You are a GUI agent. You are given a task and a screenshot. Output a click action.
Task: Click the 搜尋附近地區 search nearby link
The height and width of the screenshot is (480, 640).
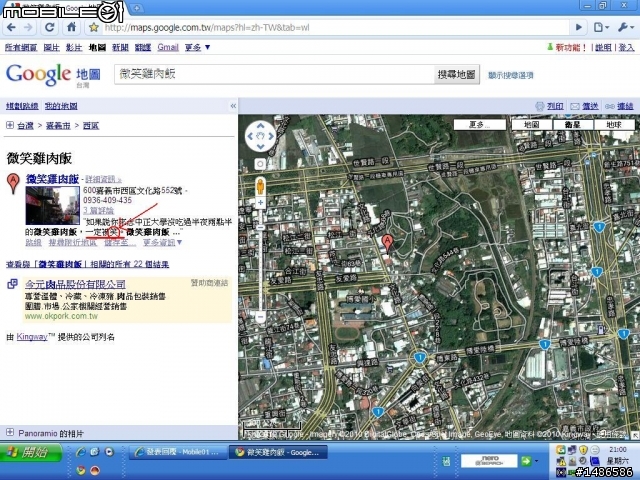[73, 242]
